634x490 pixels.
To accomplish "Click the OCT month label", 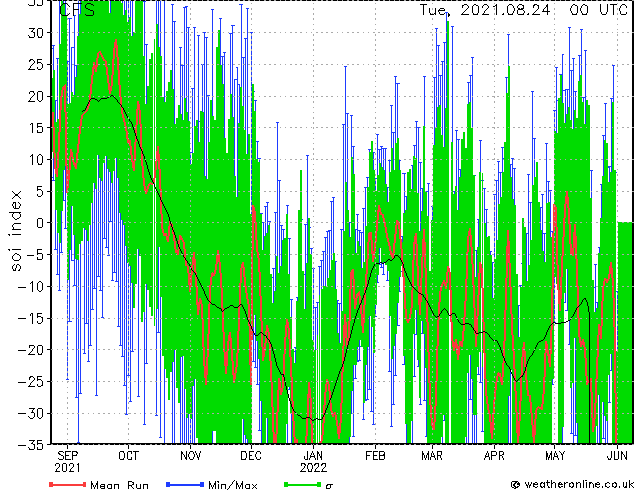I will (128, 456).
